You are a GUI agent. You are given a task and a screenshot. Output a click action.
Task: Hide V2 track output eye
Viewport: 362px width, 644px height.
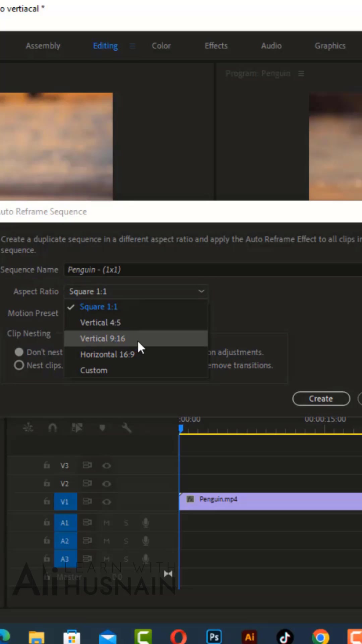107,484
